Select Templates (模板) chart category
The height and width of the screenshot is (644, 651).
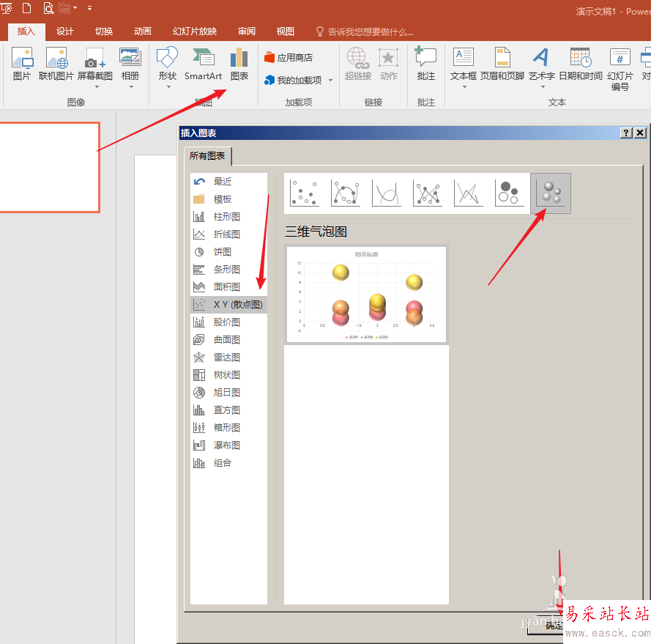click(228, 199)
